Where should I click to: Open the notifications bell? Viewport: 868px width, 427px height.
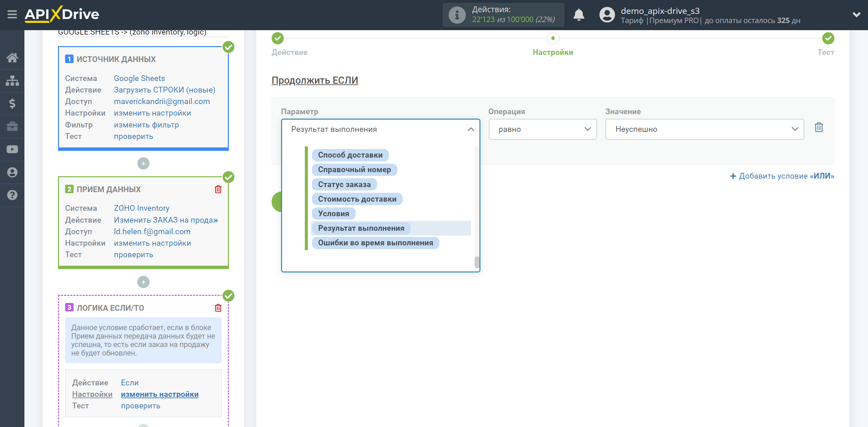click(x=579, y=15)
